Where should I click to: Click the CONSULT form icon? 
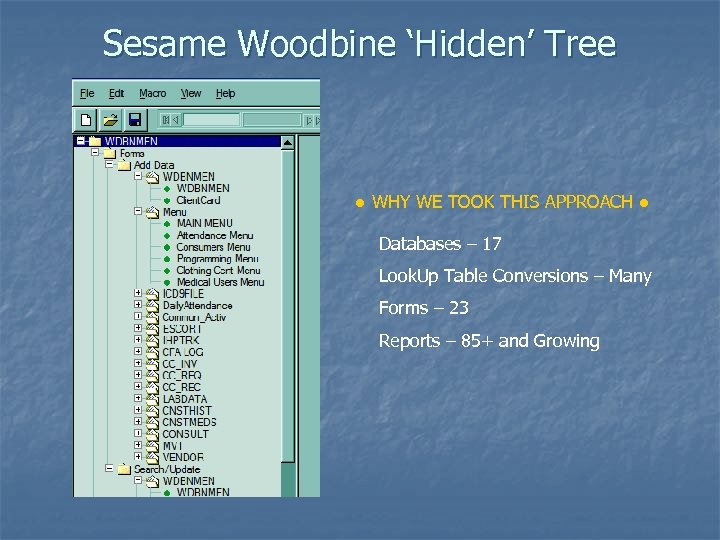(x=152, y=434)
